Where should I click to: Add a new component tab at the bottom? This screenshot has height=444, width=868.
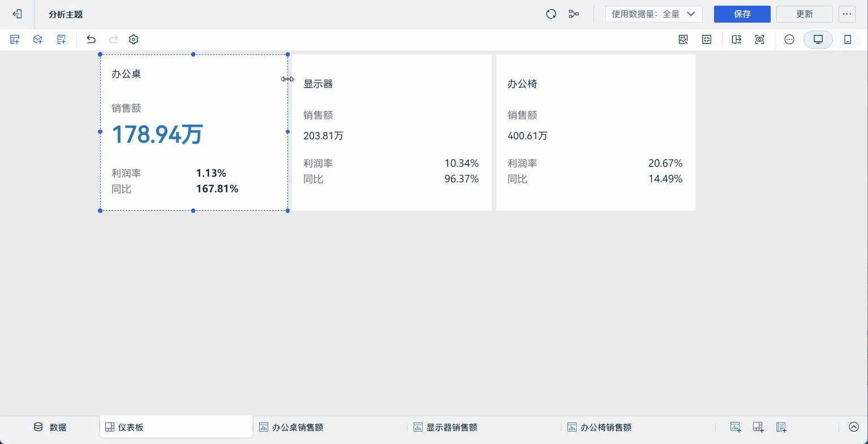[x=736, y=427]
